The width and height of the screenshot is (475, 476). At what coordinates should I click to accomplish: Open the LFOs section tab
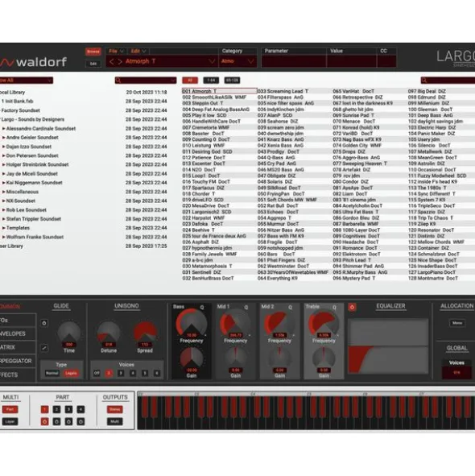[18, 321]
